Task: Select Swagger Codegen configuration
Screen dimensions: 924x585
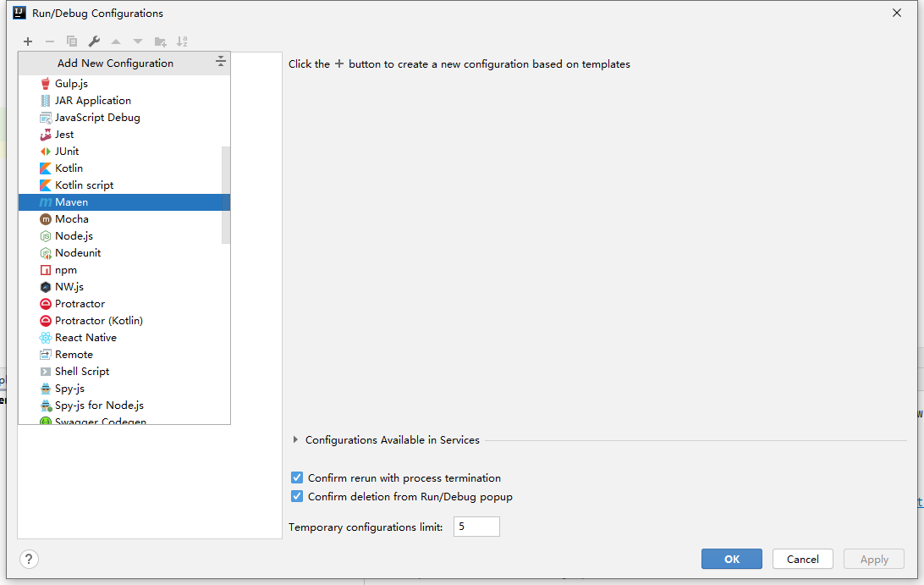Action: tap(124, 419)
